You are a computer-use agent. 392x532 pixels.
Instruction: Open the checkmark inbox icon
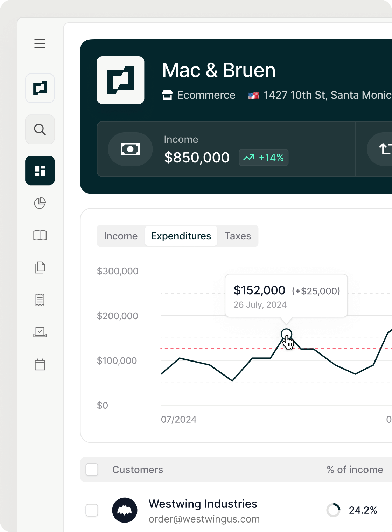click(x=40, y=332)
